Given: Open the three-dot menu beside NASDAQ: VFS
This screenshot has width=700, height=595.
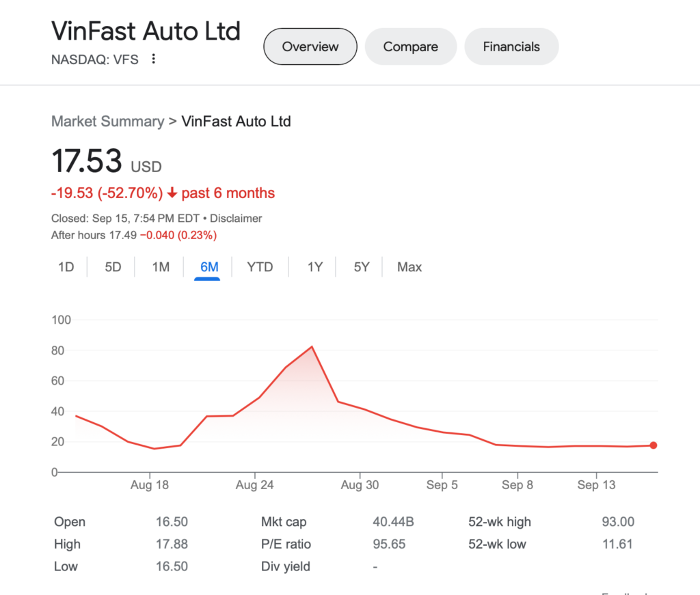Looking at the screenshot, I should tap(154, 59).
